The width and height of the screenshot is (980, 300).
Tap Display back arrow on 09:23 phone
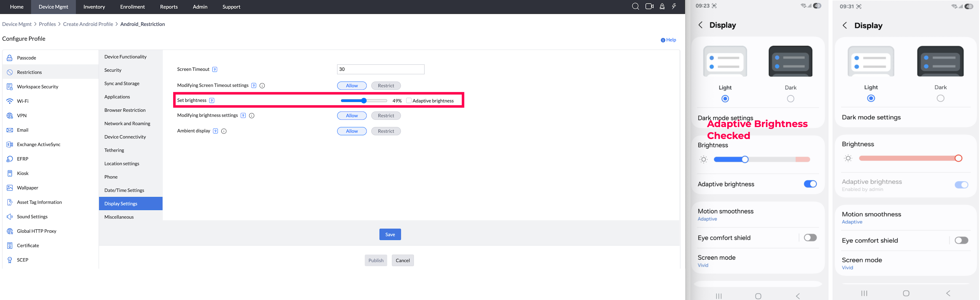pos(700,25)
